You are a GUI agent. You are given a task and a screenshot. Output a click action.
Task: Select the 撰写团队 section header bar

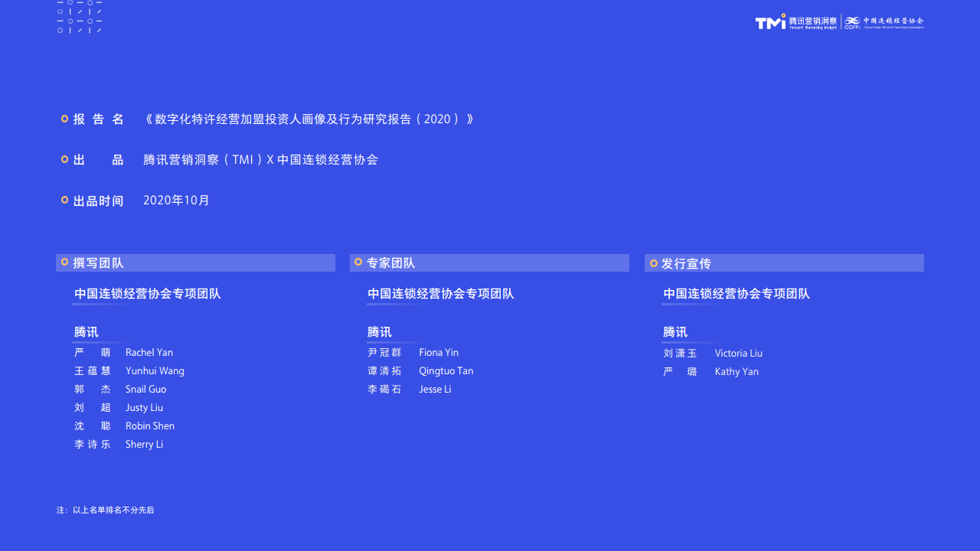pos(195,262)
